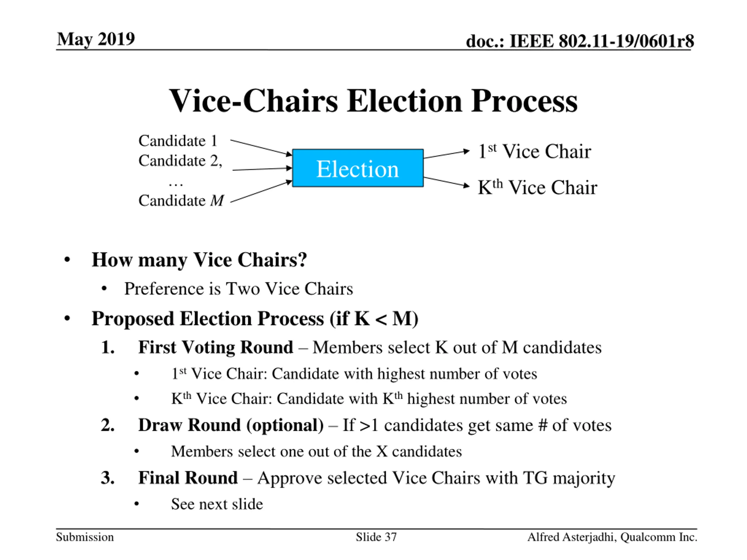This screenshot has width=747, height=560.
Task: Click the Candidate M label
Action: (181, 200)
